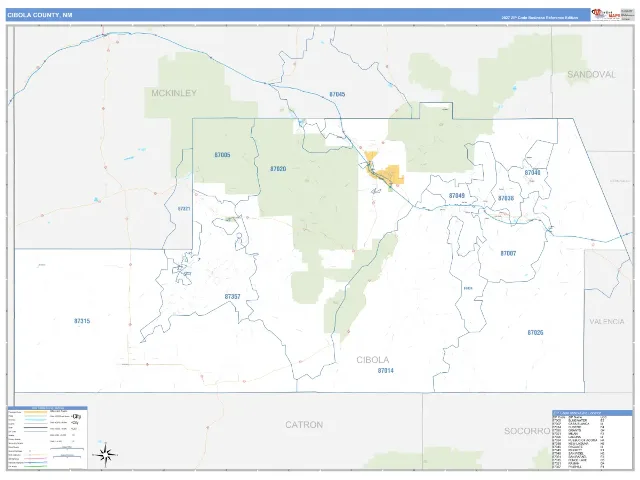Click the publisher logo in the header
The width and height of the screenshot is (640, 480).
(x=606, y=15)
